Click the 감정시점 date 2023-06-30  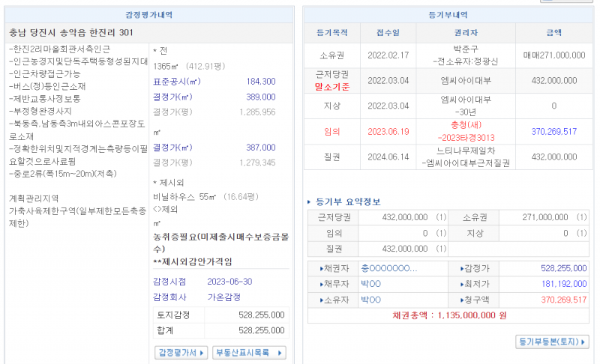point(229,282)
